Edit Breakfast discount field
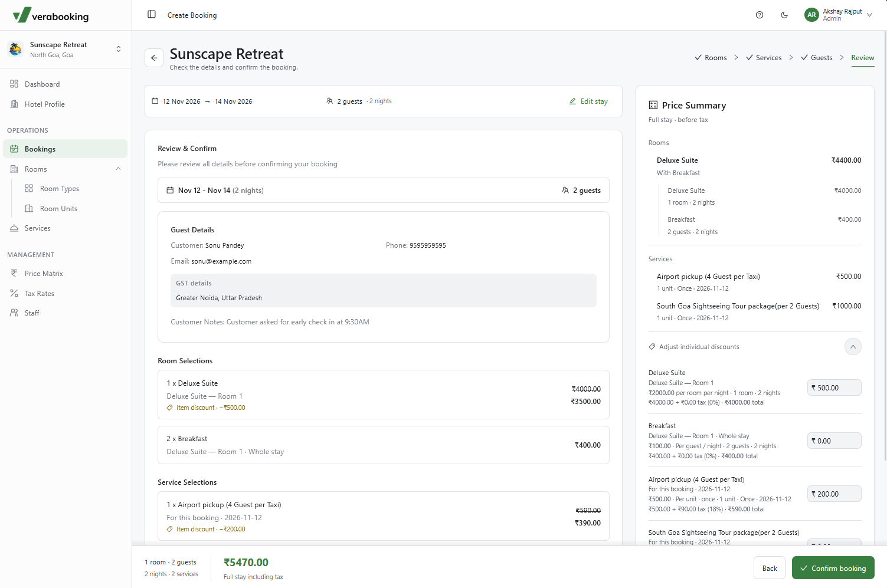Screen dimensions: 887x588 click(x=834, y=441)
